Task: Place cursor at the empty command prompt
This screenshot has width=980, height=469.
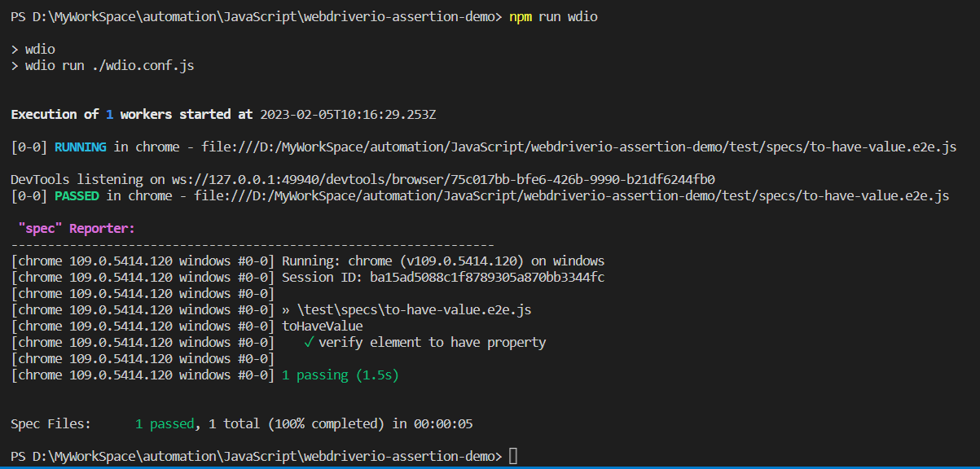Action: (513, 456)
